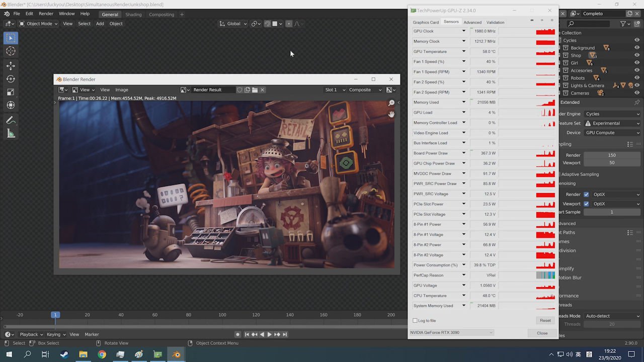Image resolution: width=644 pixels, height=362 pixels.
Task: Click the fake user shield icon for Render Result
Action: 240,90
